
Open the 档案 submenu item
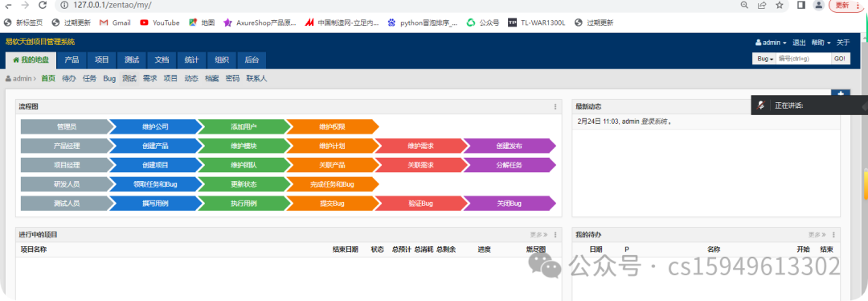211,79
